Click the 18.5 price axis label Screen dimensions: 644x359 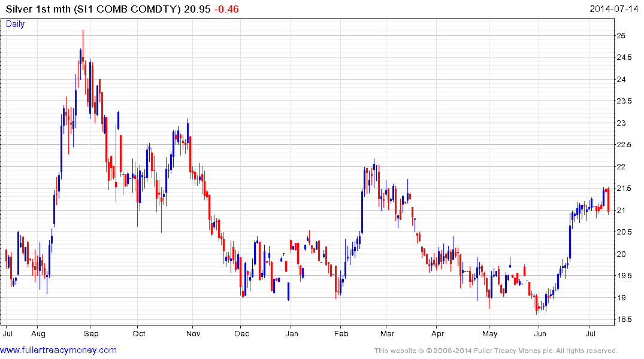624,320
